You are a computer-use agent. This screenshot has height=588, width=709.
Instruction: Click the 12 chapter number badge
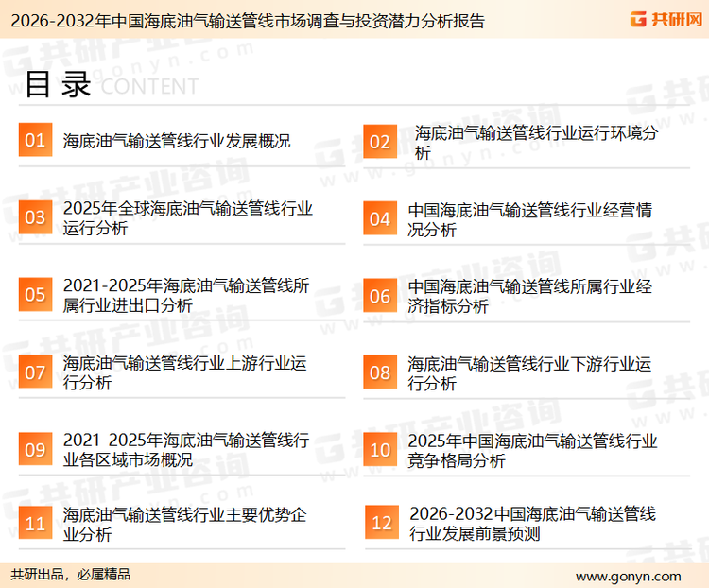(x=381, y=524)
